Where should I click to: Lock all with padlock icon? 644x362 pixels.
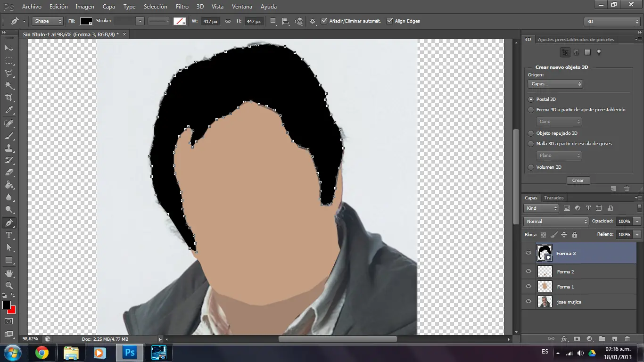click(574, 234)
